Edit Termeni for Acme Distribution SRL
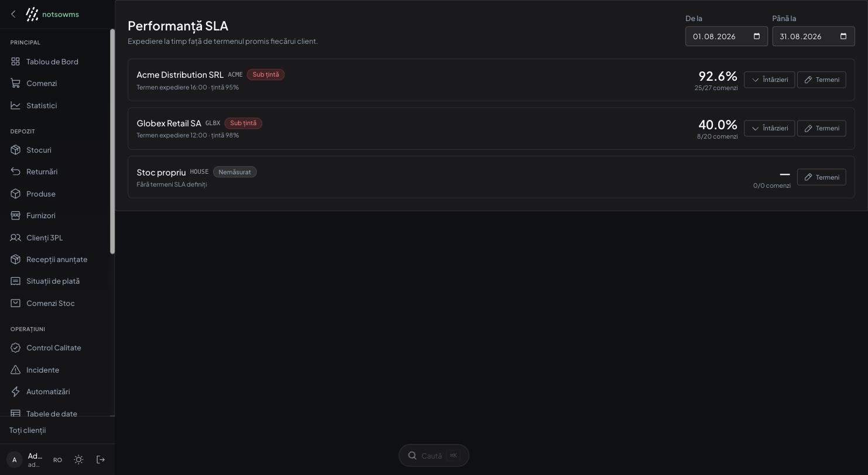The height and width of the screenshot is (475, 868). 821,80
